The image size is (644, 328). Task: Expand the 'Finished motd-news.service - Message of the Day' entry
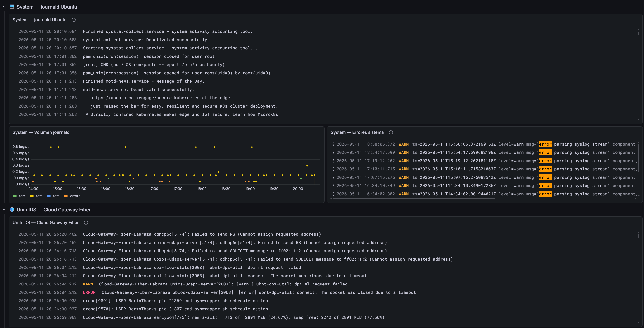[143, 81]
